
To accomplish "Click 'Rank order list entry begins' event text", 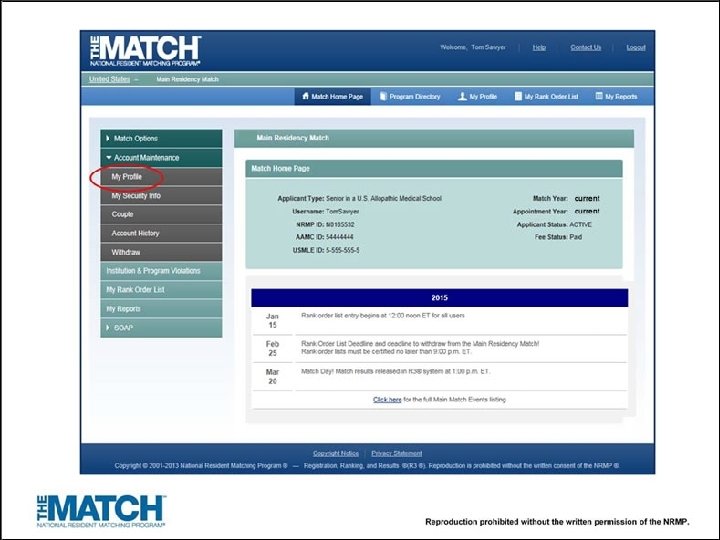I will 382,315.
